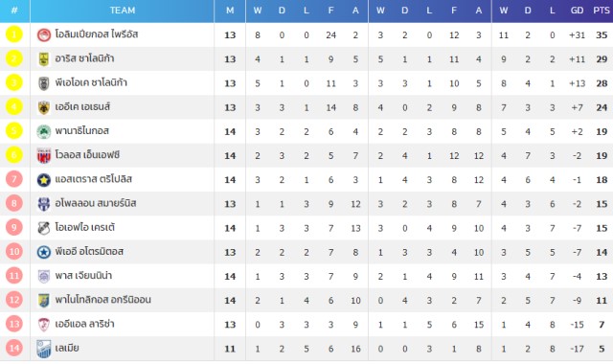
Task: Click the PAOK Thessaloniki crest icon
Action: [x=44, y=83]
